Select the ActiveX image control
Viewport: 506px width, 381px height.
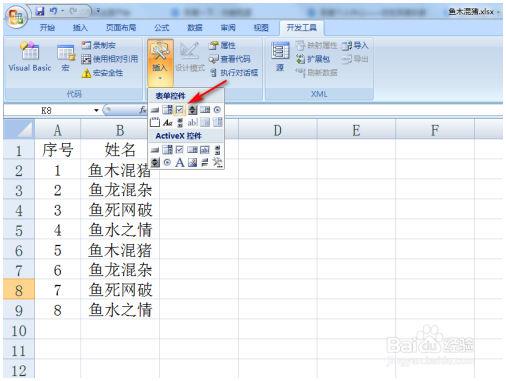193,162
